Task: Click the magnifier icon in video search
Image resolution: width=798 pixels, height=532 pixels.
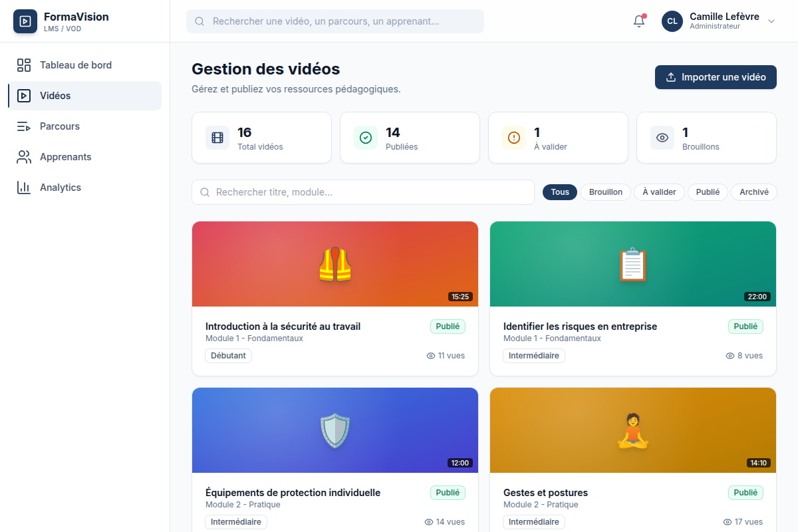Action: click(x=205, y=192)
